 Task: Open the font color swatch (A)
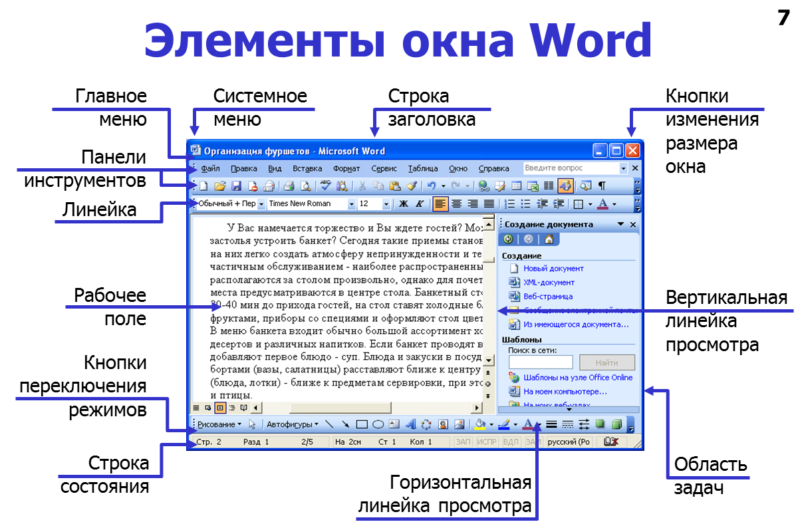(601, 204)
